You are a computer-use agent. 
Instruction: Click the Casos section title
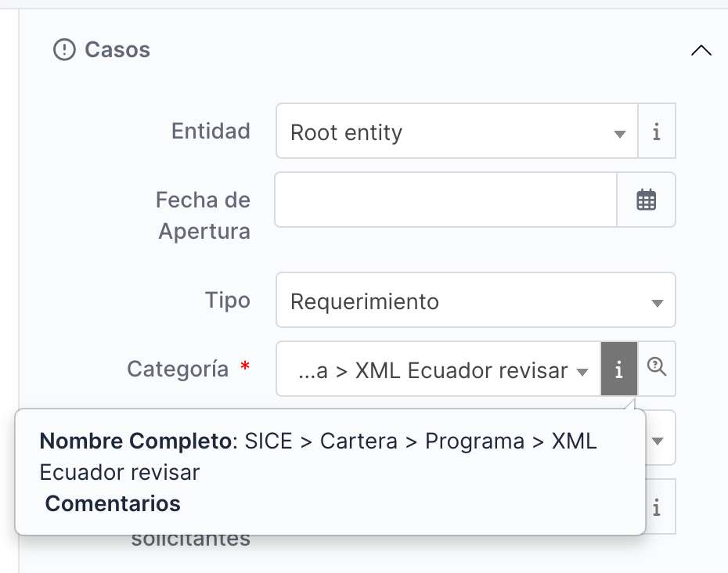(117, 50)
